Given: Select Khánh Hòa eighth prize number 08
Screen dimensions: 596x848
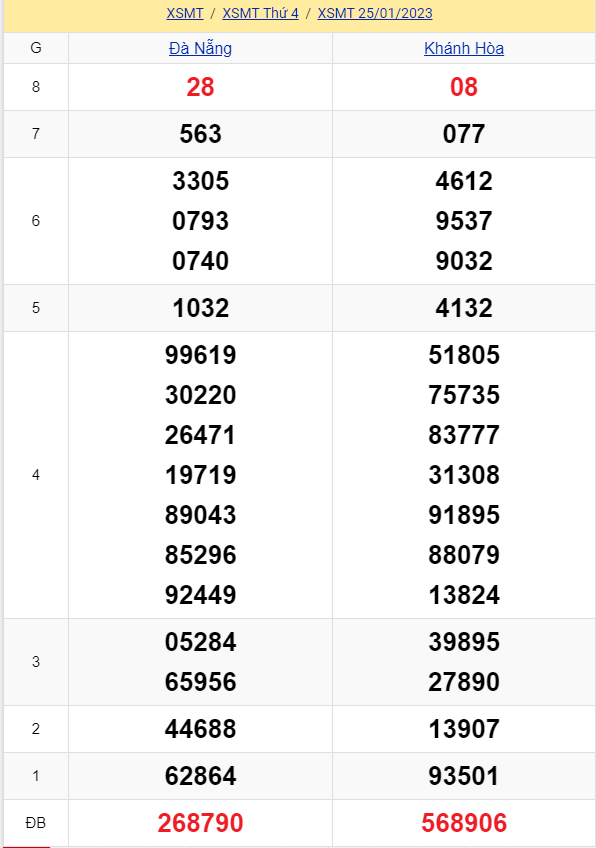Looking at the screenshot, I should 464,87.
